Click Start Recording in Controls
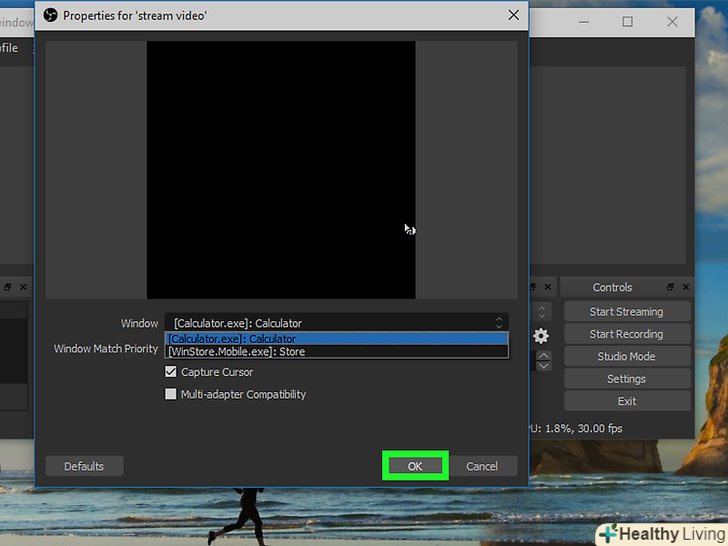Viewport: 728px width, 546px height. point(626,334)
